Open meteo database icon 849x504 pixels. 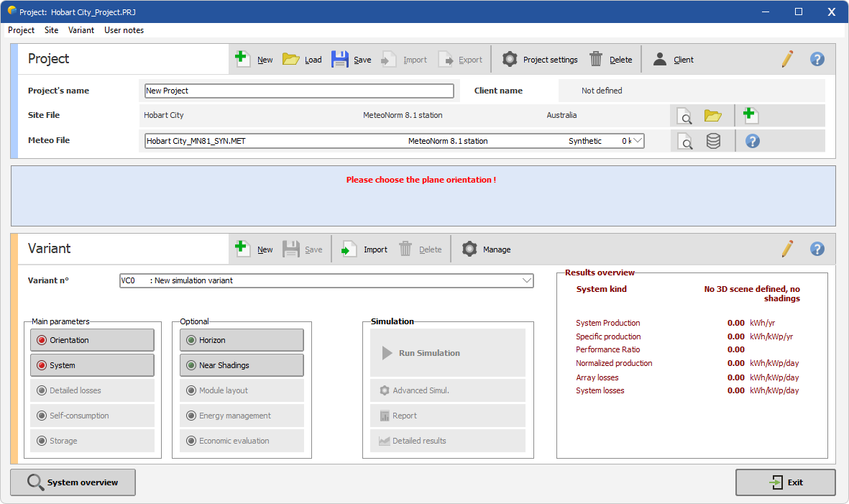pos(713,142)
